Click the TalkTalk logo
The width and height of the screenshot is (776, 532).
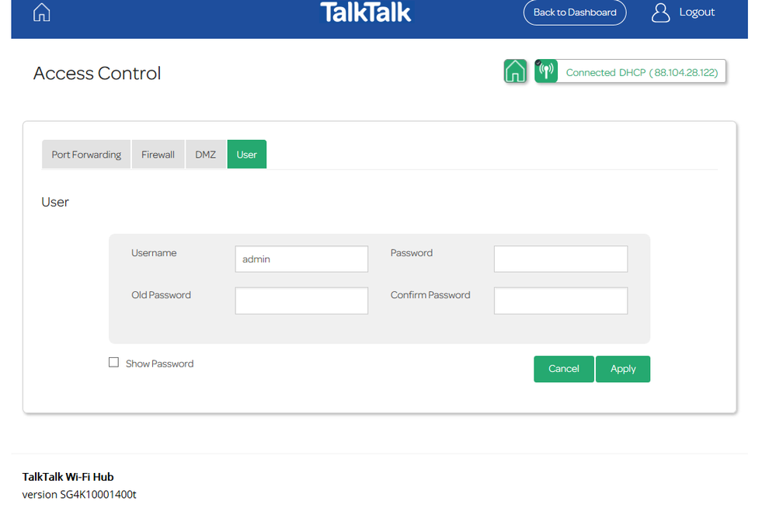(366, 12)
